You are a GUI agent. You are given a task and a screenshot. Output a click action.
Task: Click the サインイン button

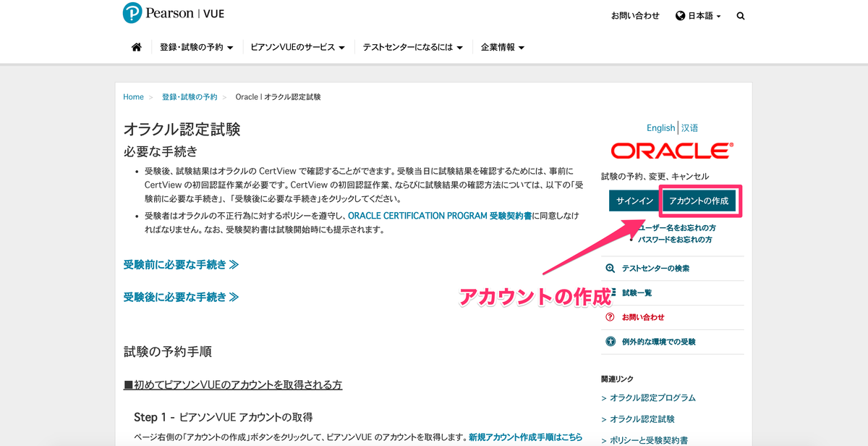pos(634,201)
